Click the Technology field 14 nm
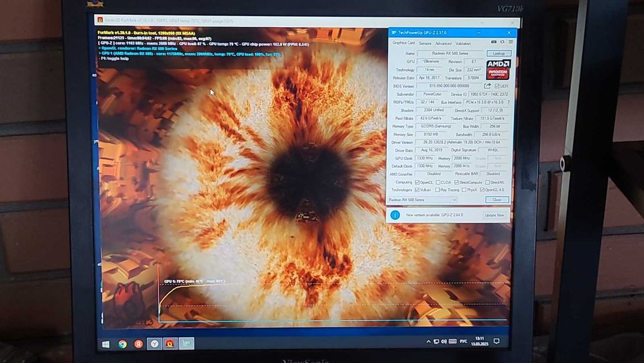Screen dimensions: 644x363 coord(430,70)
